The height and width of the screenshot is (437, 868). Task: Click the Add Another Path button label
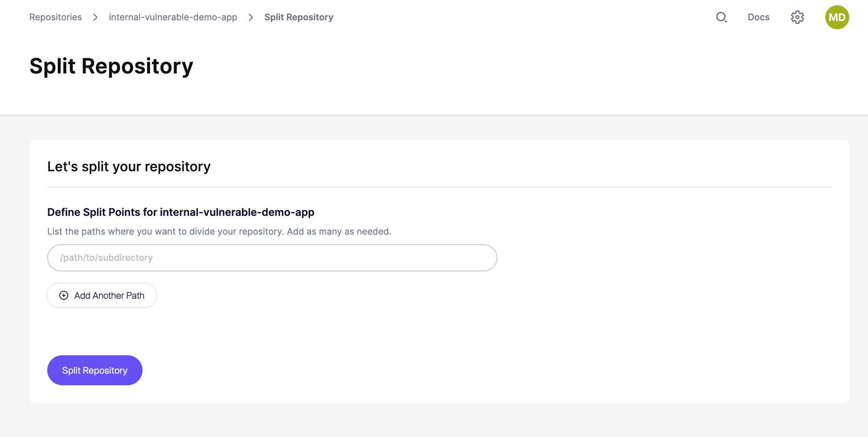[109, 295]
